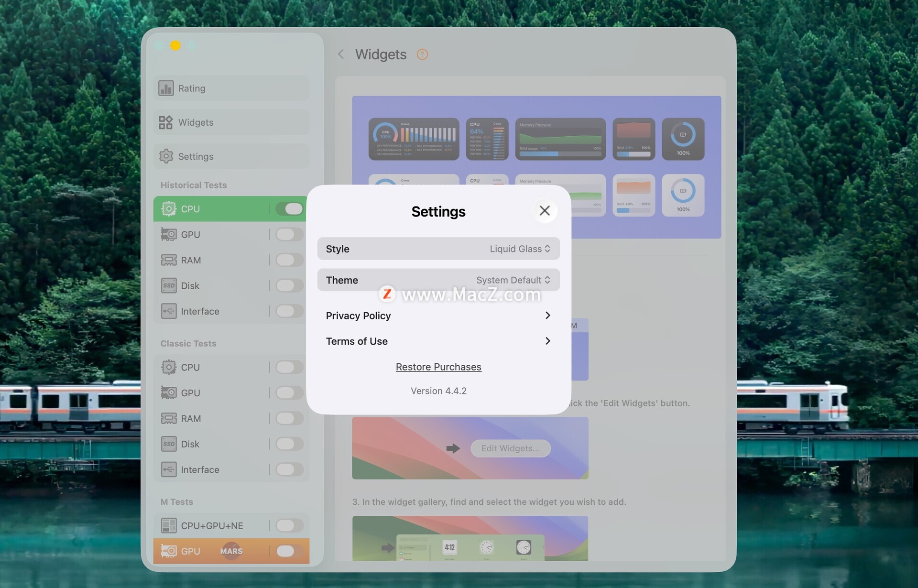This screenshot has width=918, height=588.
Task: Click the Classic Tests Interface icon
Action: [169, 469]
